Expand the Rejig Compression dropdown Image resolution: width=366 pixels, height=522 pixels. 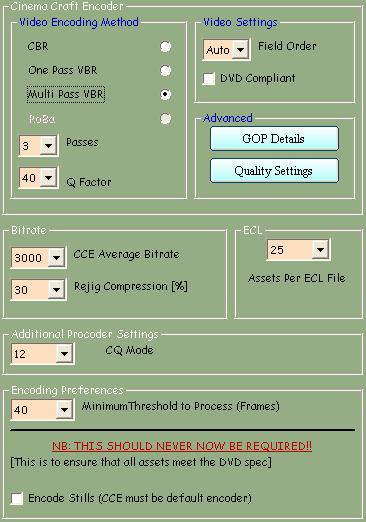tap(57, 290)
